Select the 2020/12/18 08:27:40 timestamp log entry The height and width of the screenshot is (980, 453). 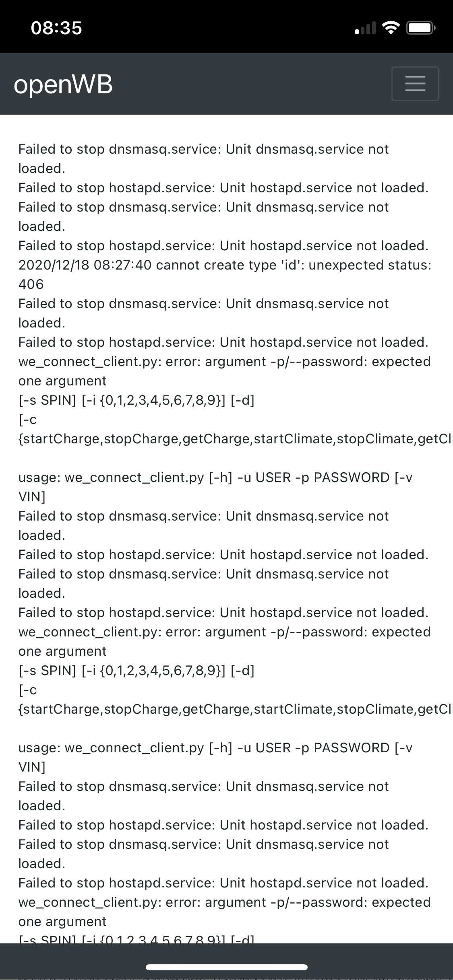[225, 265]
